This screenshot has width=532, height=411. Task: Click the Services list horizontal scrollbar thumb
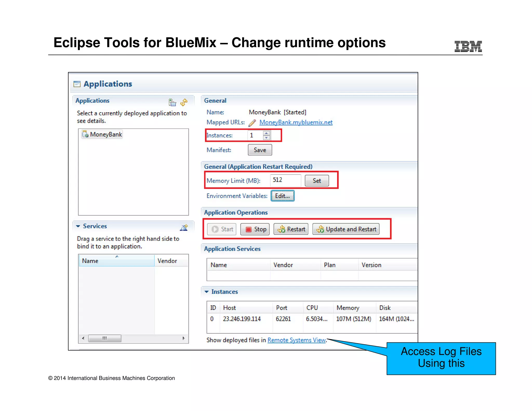105,338
